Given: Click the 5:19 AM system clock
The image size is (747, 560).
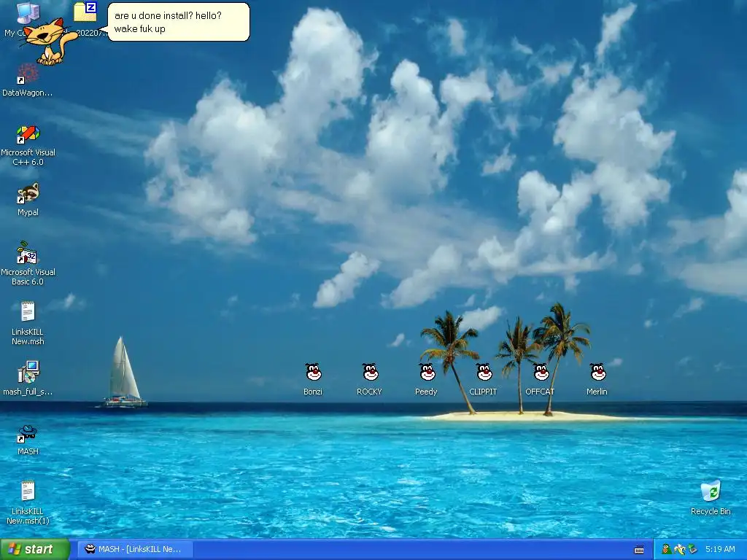Looking at the screenshot, I should click(720, 550).
